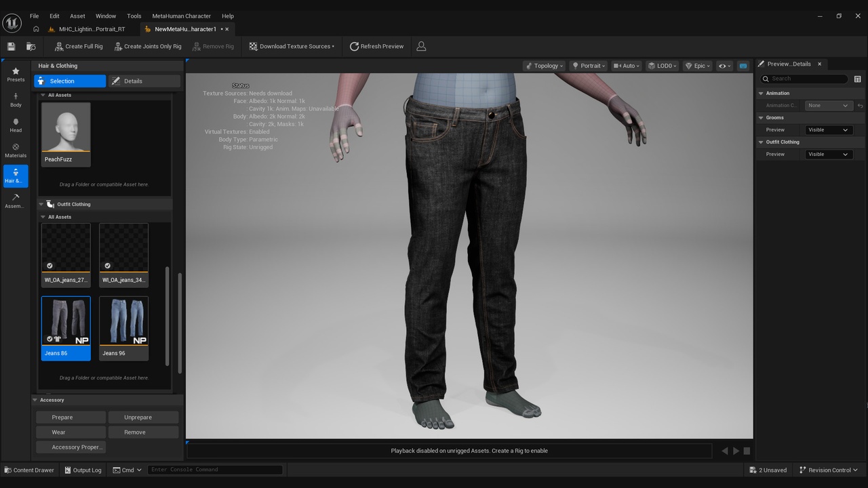
Task: Click Create Full Rig
Action: click(78, 46)
